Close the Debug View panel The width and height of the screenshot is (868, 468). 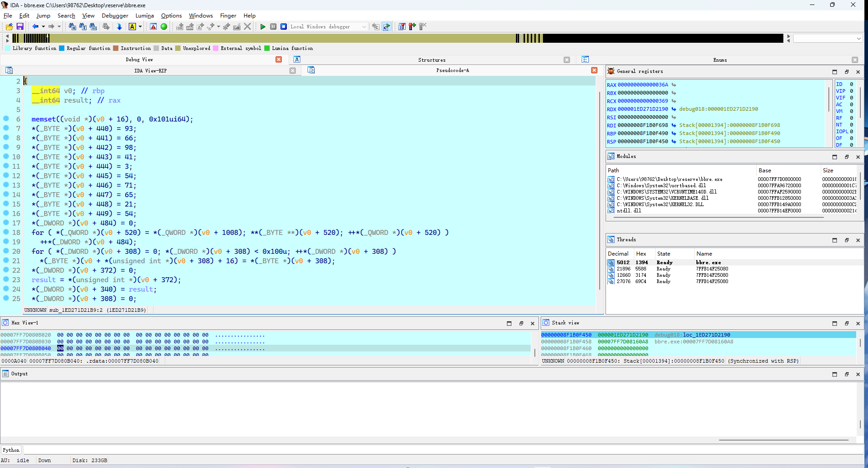click(279, 59)
